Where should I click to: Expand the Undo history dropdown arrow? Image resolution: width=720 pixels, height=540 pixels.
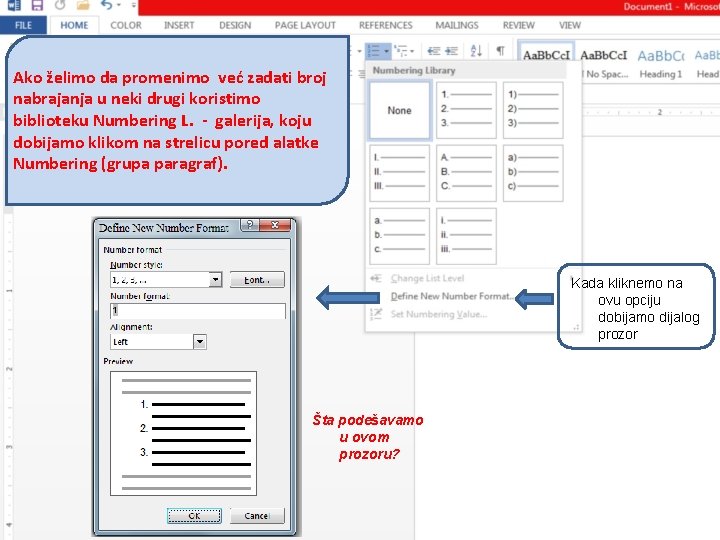[118, 6]
